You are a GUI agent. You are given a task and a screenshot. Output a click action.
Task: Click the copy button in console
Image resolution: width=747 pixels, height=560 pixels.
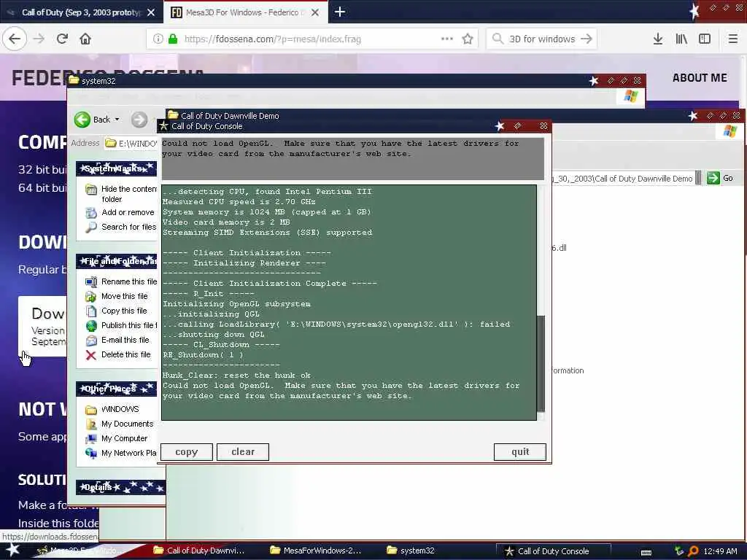tap(186, 452)
